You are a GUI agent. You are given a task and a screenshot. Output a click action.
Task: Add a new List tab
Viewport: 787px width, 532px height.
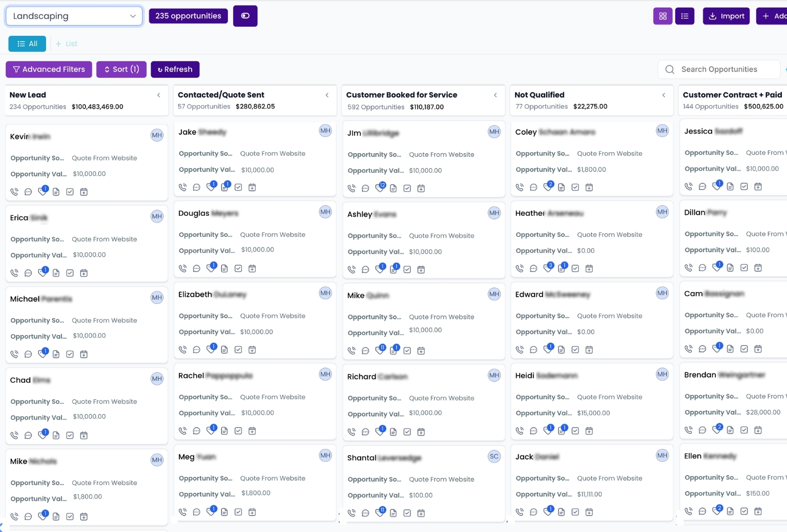point(66,44)
